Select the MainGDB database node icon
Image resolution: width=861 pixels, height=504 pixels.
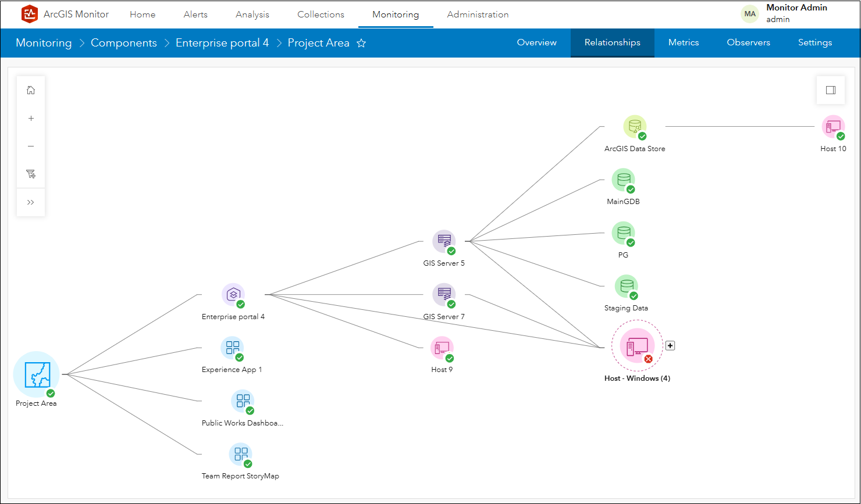[623, 180]
